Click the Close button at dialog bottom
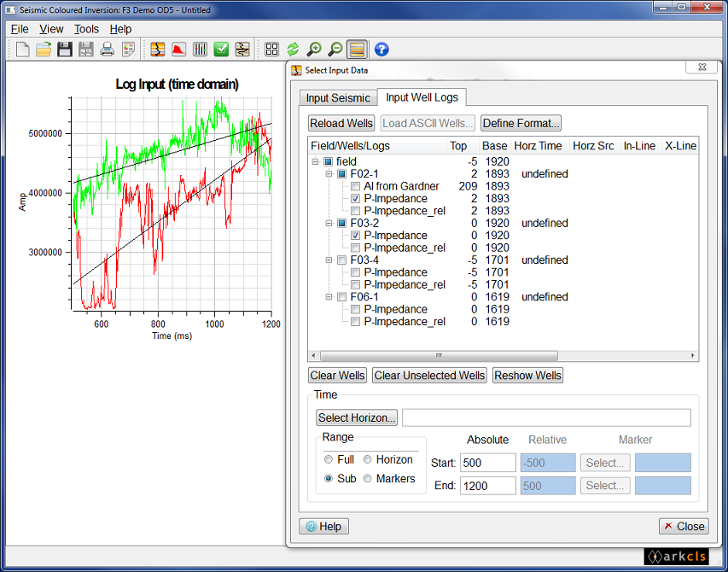This screenshot has height=572, width=728. [x=684, y=527]
